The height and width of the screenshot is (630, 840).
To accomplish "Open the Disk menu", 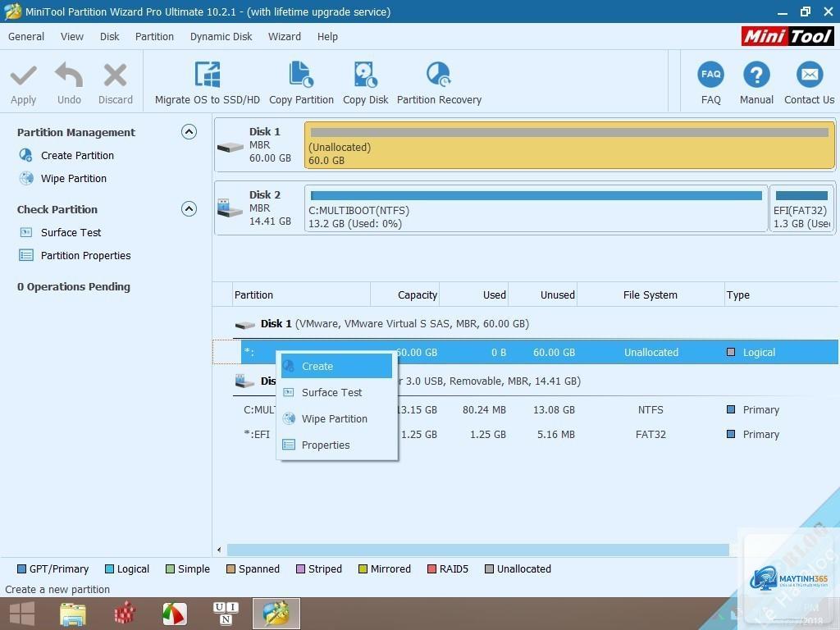I will point(109,36).
